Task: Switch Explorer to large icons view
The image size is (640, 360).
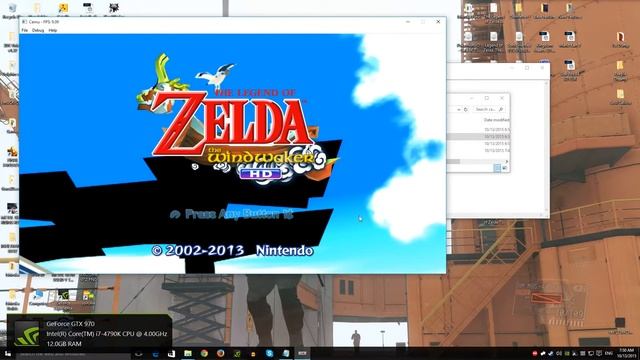Action: pyautogui.click(x=504, y=168)
